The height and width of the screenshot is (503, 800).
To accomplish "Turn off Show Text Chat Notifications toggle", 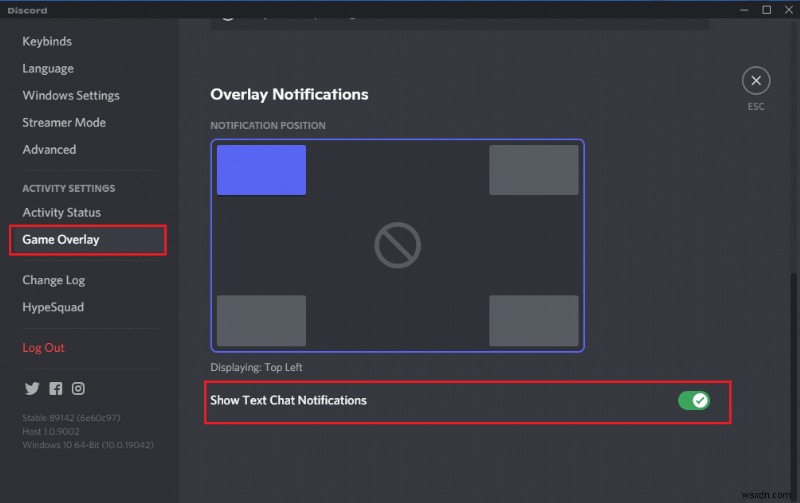I will point(693,400).
